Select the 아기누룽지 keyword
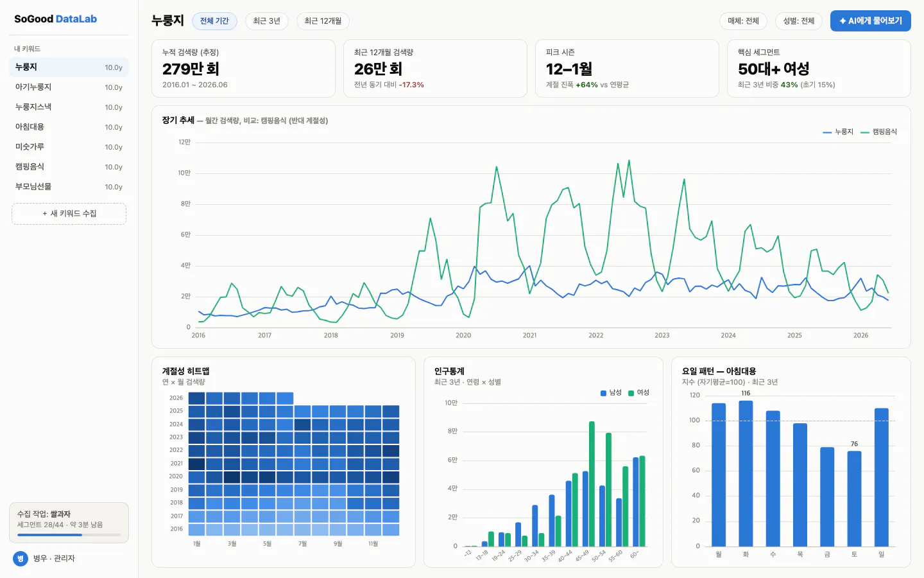The image size is (924, 578). [69, 87]
